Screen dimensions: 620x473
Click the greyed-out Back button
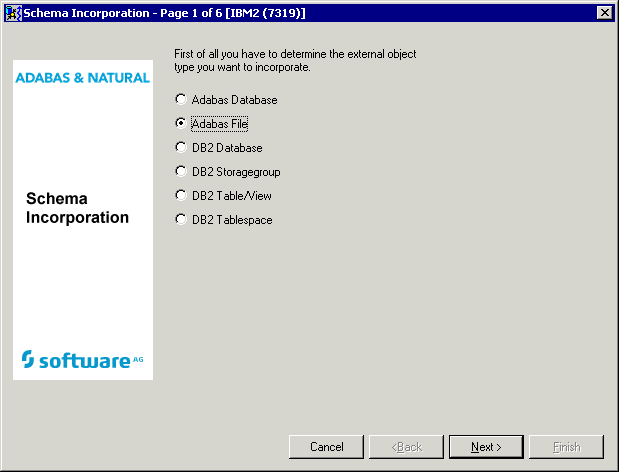tap(406, 447)
